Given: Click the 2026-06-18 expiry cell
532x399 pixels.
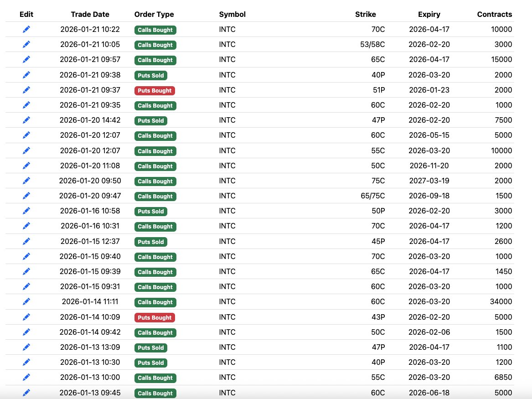Looking at the screenshot, I should click(x=429, y=393).
